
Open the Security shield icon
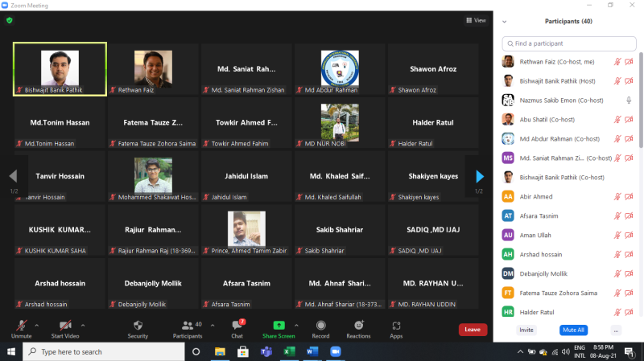tap(138, 326)
